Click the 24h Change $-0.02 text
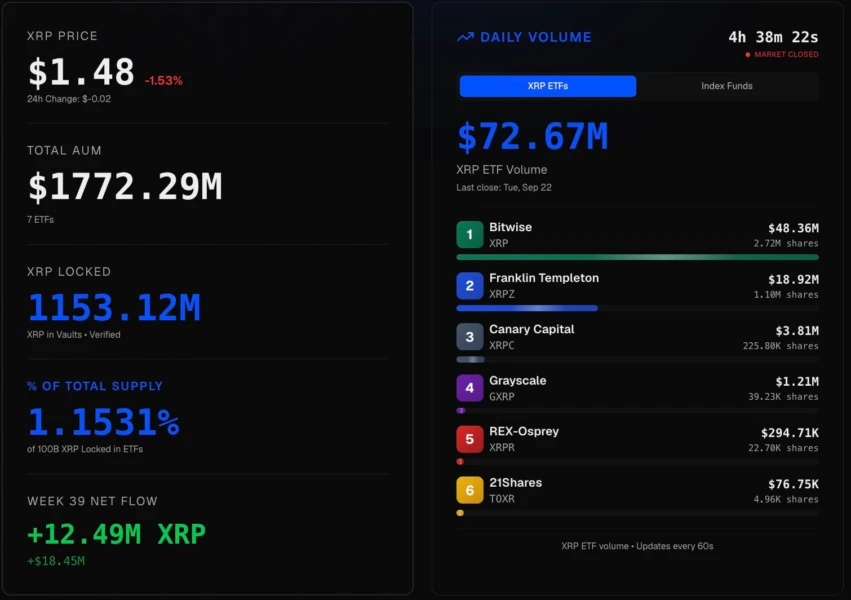Image resolution: width=851 pixels, height=600 pixels. [69, 99]
